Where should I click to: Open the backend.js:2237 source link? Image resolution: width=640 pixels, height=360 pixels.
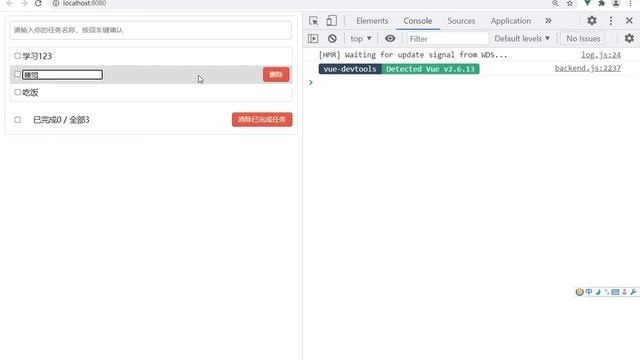click(588, 68)
